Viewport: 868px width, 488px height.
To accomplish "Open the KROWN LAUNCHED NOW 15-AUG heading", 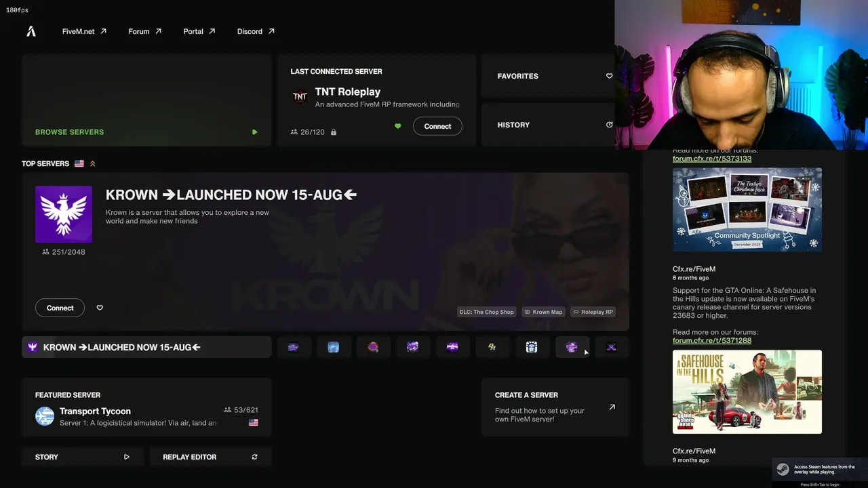I will 231,195.
